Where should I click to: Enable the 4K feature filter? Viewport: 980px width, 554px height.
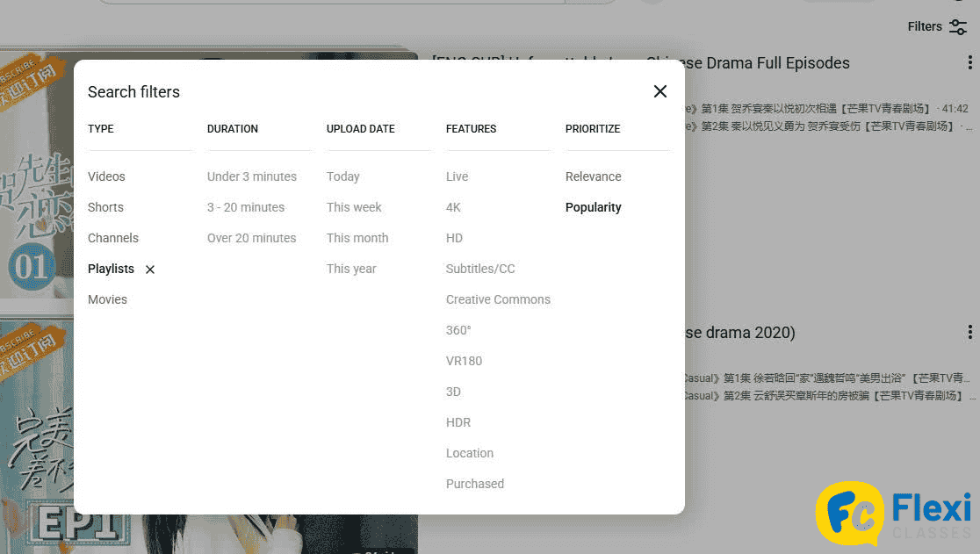(x=453, y=207)
